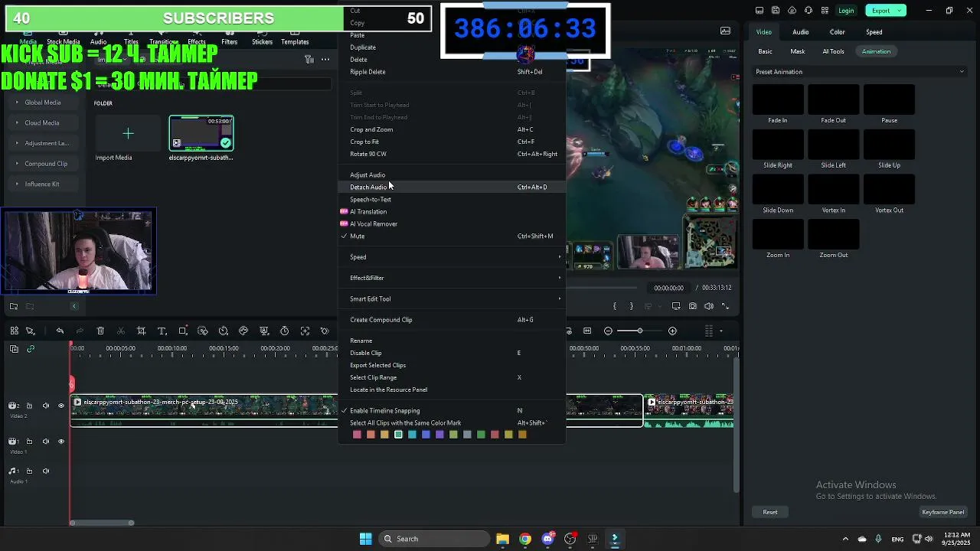Click the Reset button in properties panel

(x=770, y=512)
